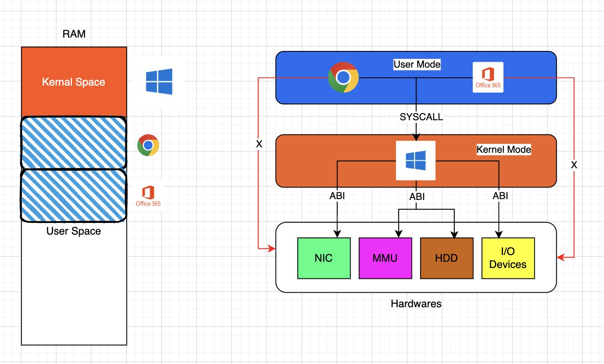Select the brown HDD box

447,258
